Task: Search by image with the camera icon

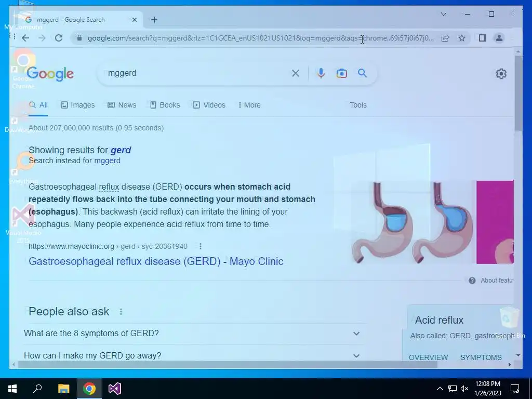Action: click(342, 73)
